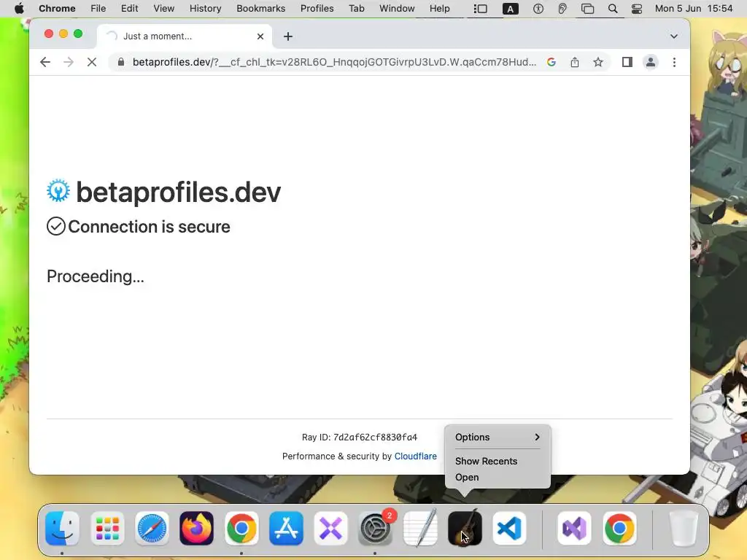Viewport: 747px width, 560px height.
Task: Expand Options submenu in Dock menu
Action: (498, 437)
